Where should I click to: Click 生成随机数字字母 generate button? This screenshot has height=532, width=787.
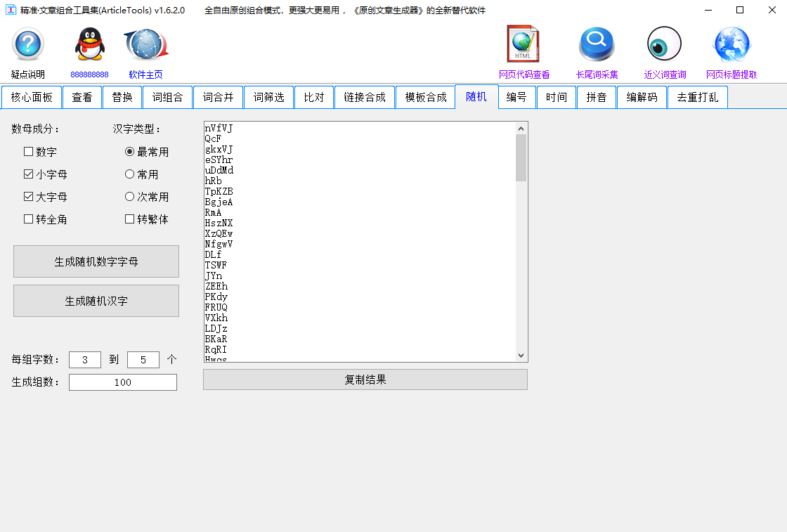(96, 261)
